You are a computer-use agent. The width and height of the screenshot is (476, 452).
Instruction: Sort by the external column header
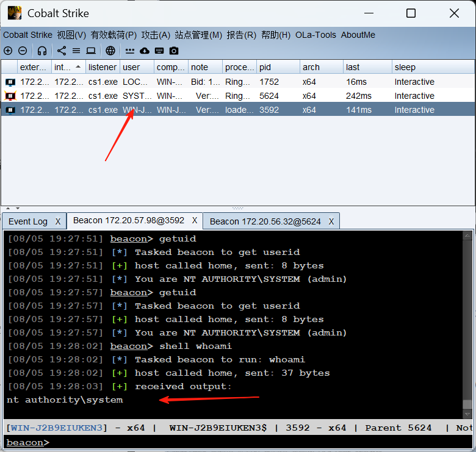[34, 67]
